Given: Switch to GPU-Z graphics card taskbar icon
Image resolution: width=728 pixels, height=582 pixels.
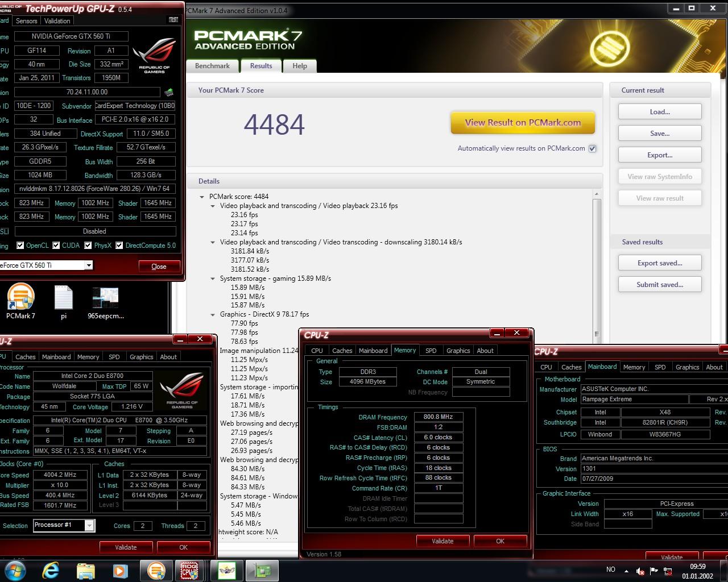Looking at the screenshot, I should [x=262, y=570].
